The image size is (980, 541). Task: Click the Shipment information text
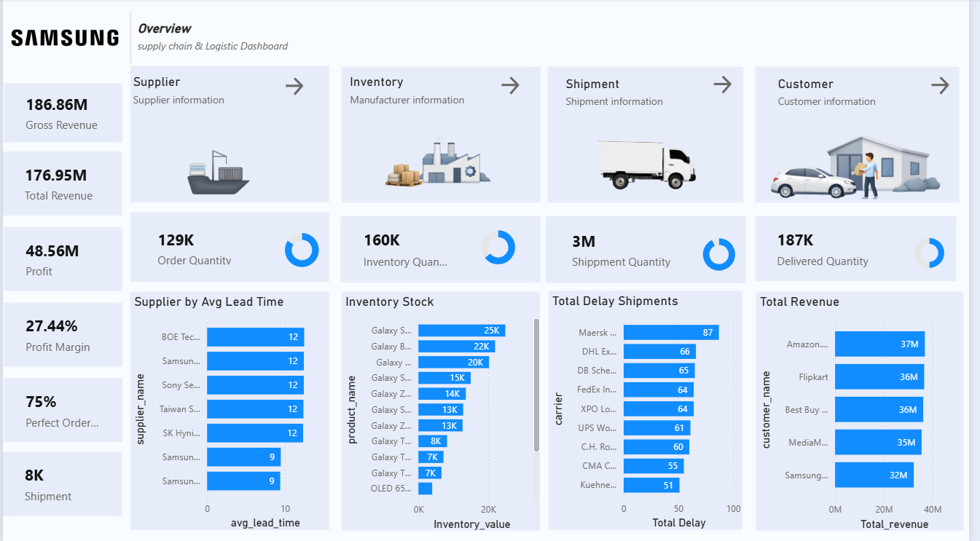(x=614, y=102)
